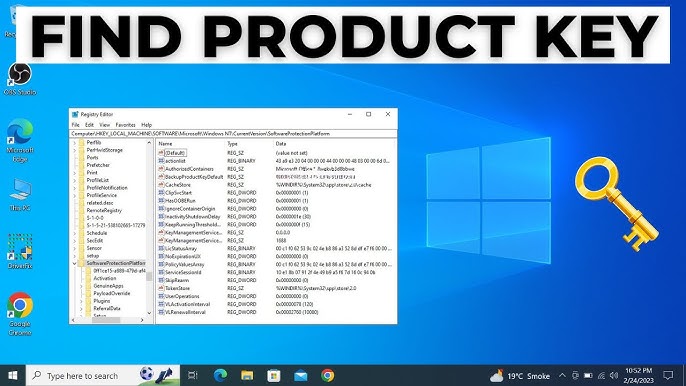The height and width of the screenshot is (386, 686).
Task: Open the volume control in system tray
Action: click(x=614, y=375)
